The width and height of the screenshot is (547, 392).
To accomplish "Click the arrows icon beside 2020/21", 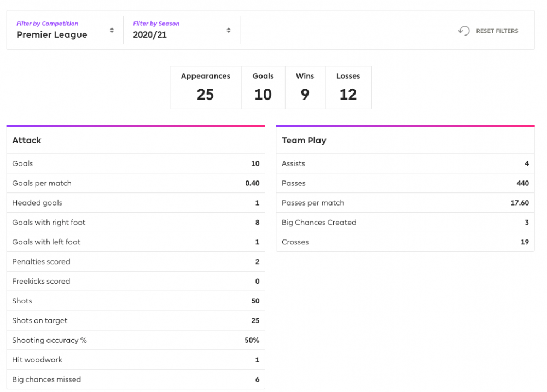I will point(229,31).
